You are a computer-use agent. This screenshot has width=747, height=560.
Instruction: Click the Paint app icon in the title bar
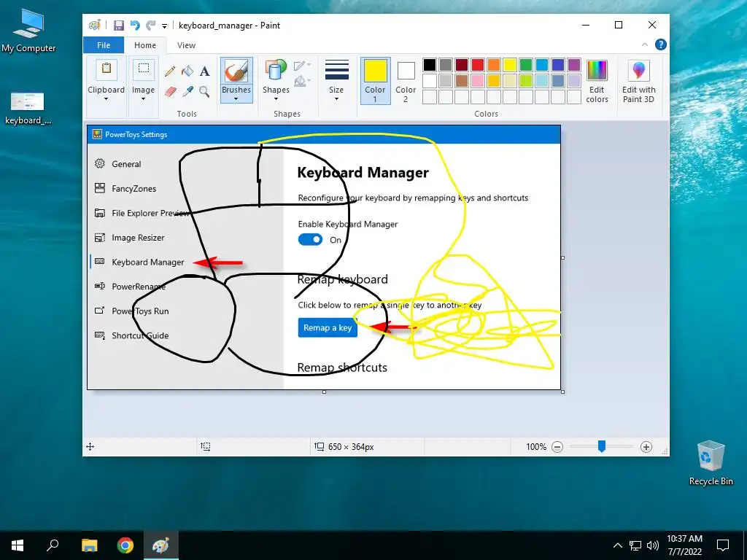95,26
